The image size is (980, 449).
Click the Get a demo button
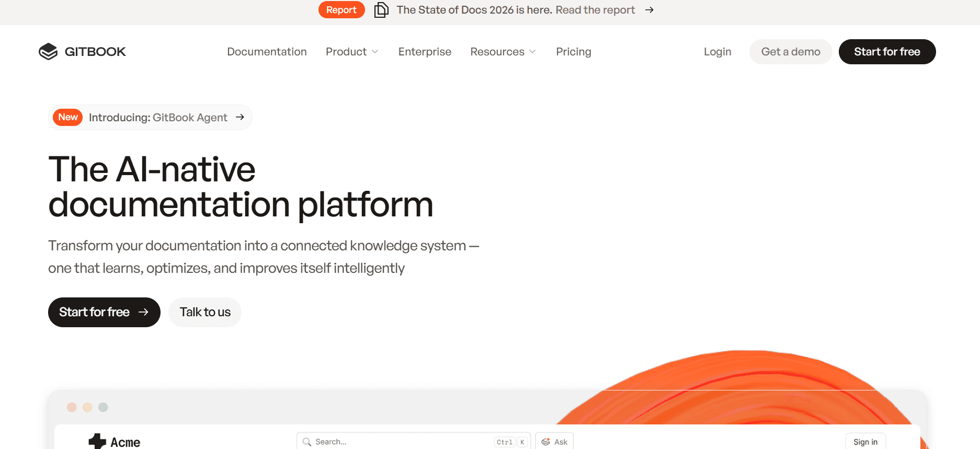tap(791, 52)
